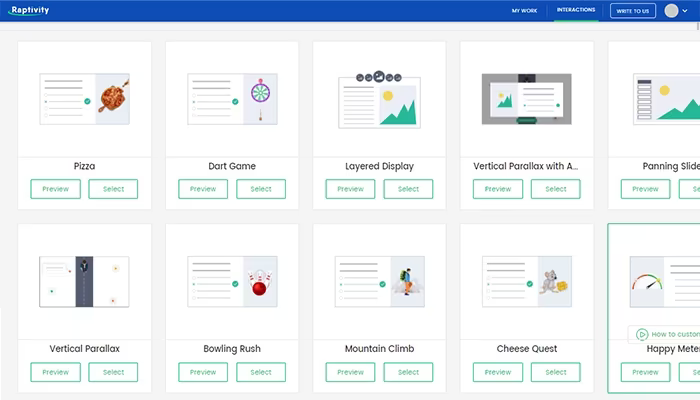Image resolution: width=700 pixels, height=400 pixels.
Task: Open the Mountain Climb hiker thumbnail
Action: pyautogui.click(x=379, y=282)
